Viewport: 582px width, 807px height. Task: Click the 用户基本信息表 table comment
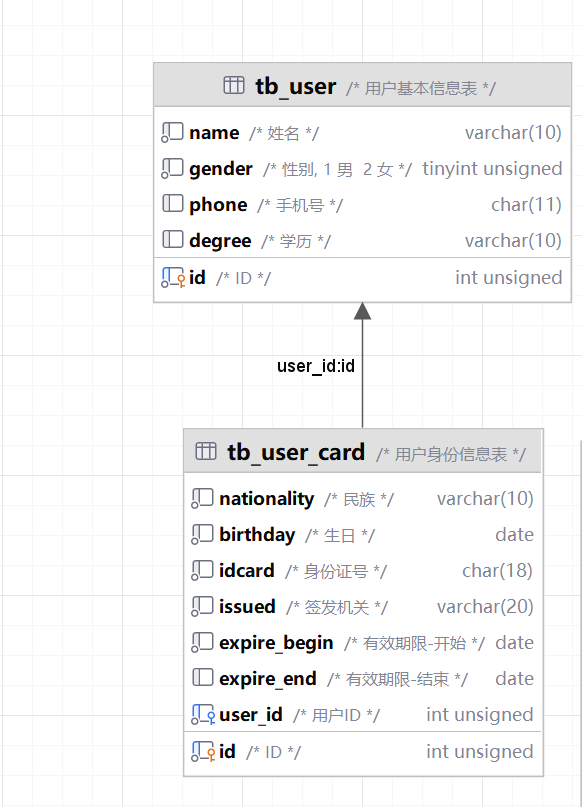421,89
